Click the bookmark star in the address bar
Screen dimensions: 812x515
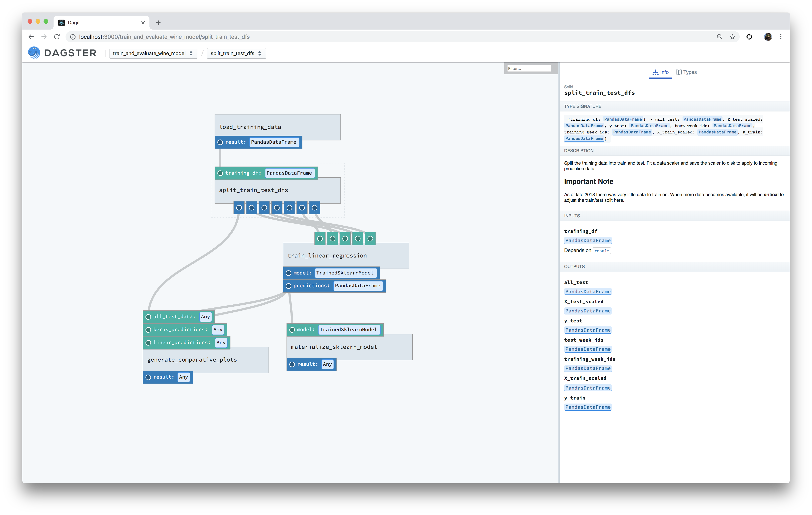[x=732, y=37]
